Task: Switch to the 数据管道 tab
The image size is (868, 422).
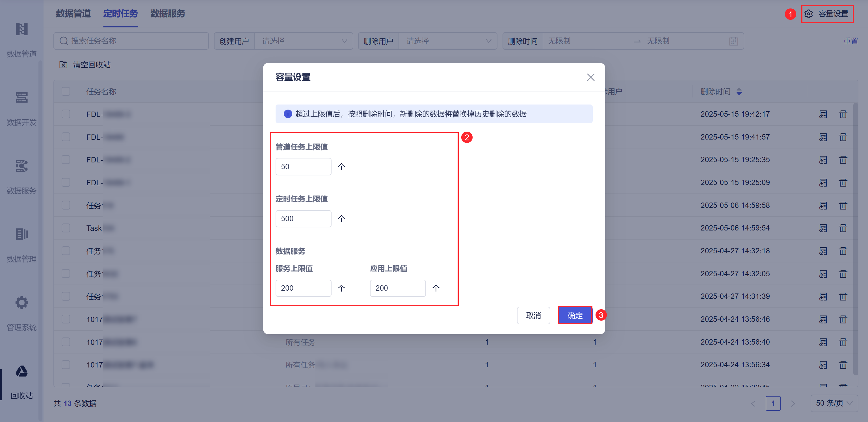Action: click(73, 14)
